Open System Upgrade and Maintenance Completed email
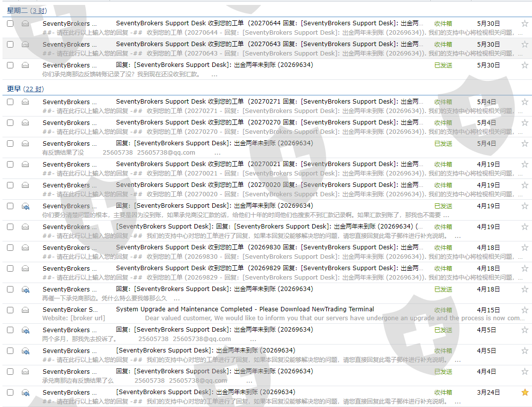This screenshot has width=532, height=407. point(244,309)
